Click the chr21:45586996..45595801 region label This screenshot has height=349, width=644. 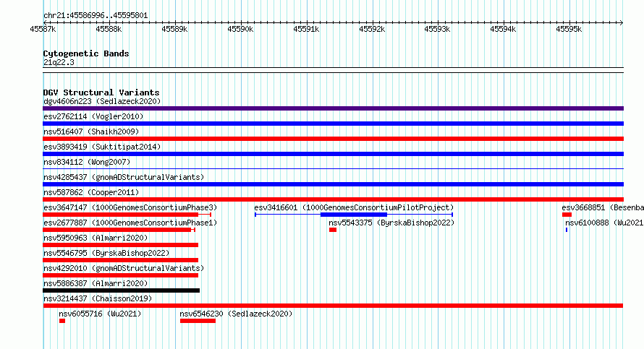coord(96,15)
